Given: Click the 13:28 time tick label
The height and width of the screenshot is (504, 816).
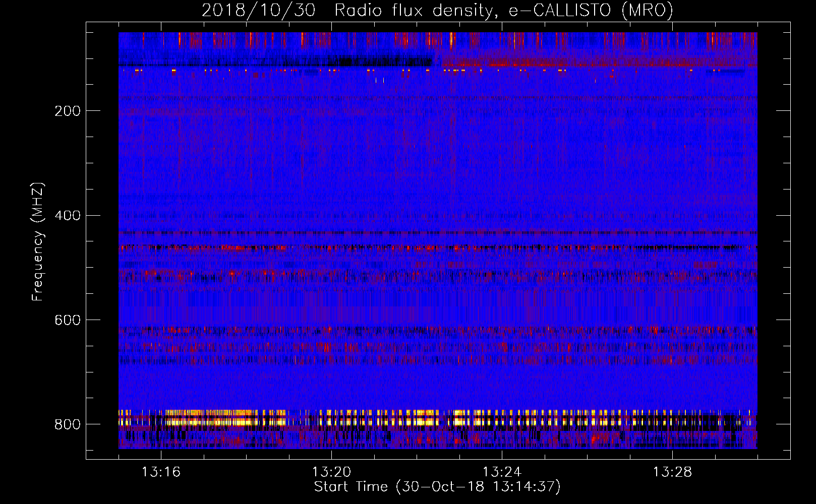Looking at the screenshot, I should (x=672, y=472).
